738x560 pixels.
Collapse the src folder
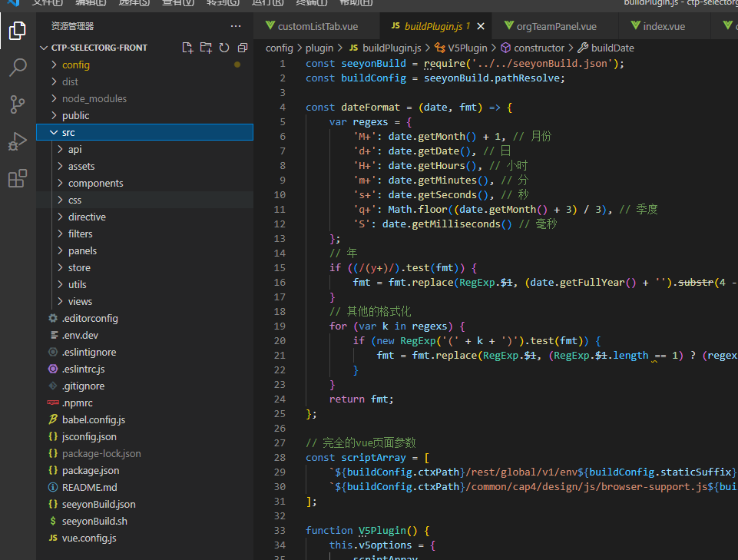coord(68,133)
